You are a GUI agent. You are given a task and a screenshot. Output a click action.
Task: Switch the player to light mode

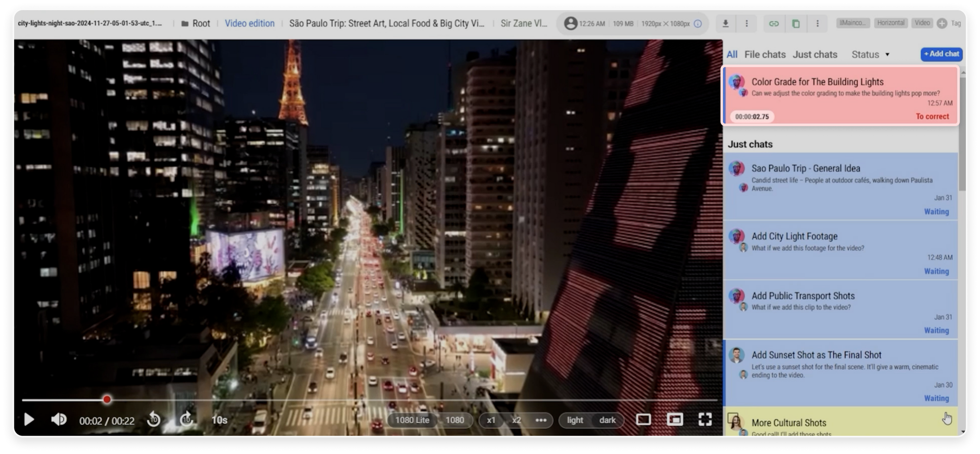click(575, 420)
